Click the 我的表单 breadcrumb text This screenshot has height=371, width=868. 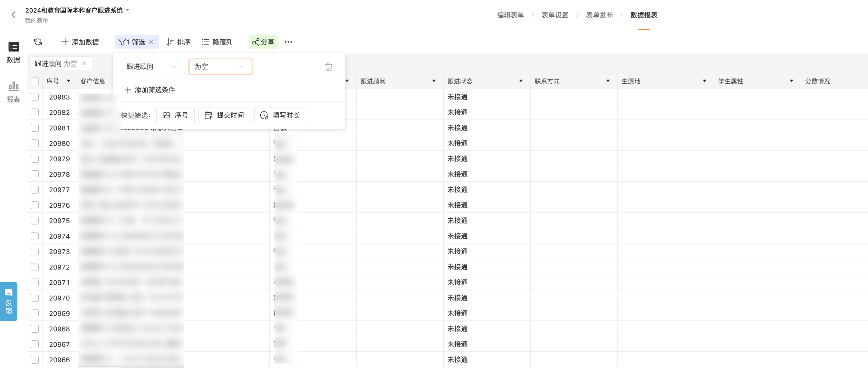click(x=37, y=21)
